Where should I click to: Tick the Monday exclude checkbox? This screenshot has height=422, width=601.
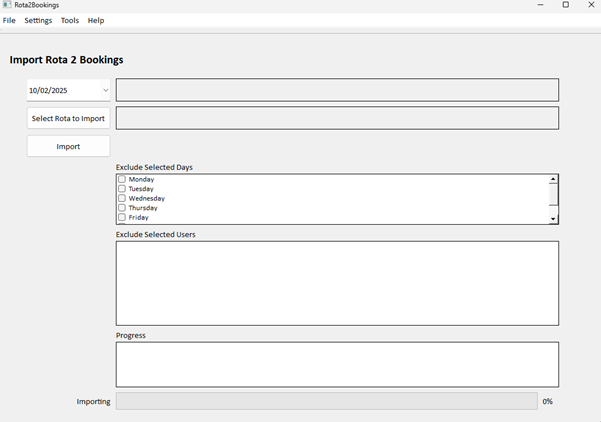coord(122,180)
